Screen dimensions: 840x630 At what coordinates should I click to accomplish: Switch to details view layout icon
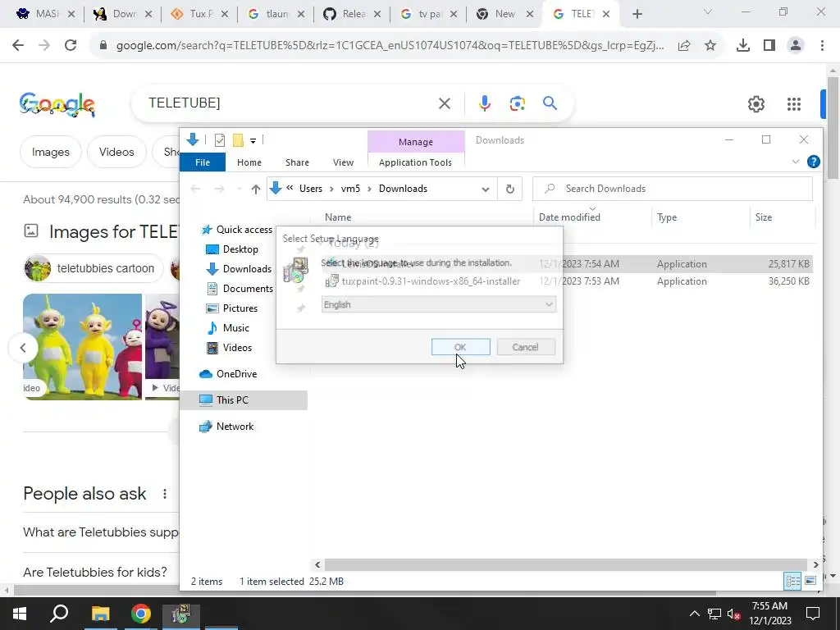point(792,581)
